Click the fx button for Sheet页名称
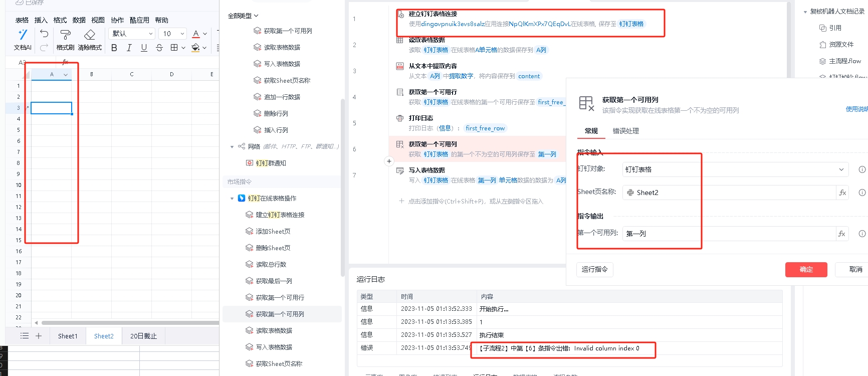Viewport: 868px width, 376px height. click(x=842, y=193)
